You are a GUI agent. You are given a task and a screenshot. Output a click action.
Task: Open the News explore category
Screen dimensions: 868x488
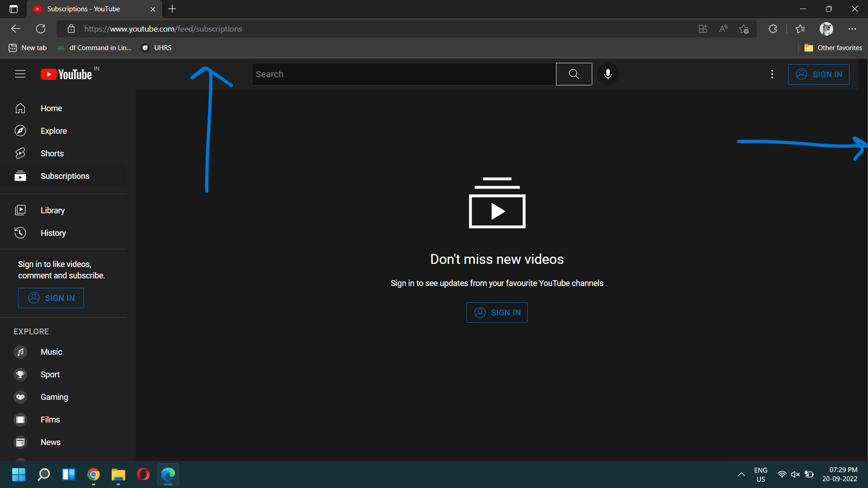click(50, 442)
